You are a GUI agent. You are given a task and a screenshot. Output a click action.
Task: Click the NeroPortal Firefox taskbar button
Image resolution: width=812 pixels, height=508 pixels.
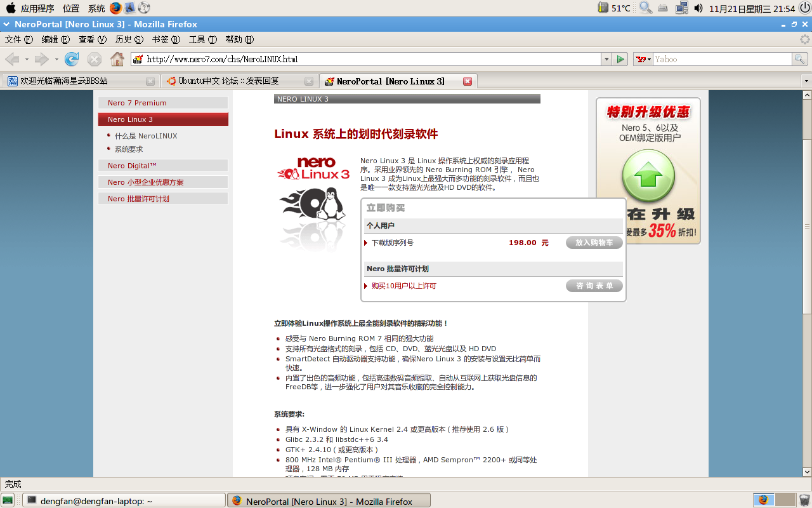click(x=329, y=500)
